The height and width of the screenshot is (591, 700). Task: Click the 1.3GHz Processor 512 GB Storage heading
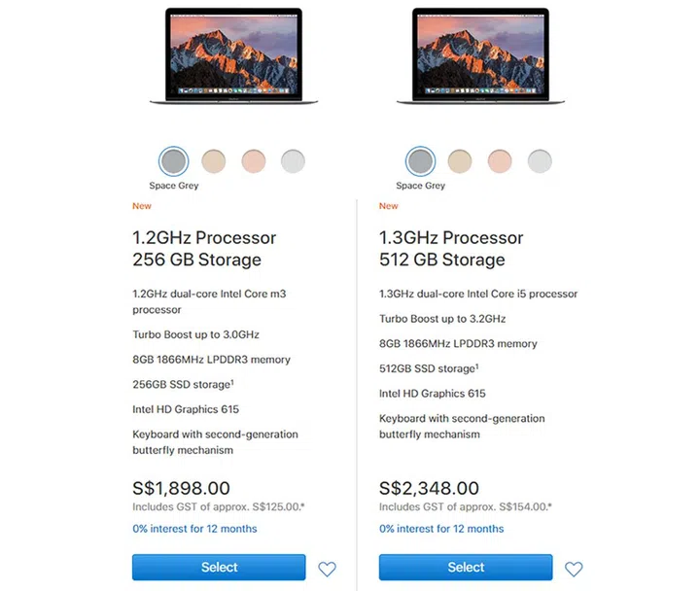point(451,249)
